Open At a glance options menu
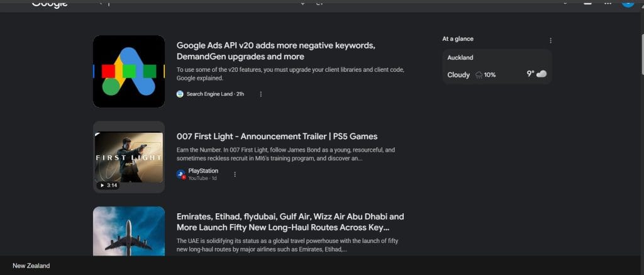644x275 pixels. pos(551,41)
